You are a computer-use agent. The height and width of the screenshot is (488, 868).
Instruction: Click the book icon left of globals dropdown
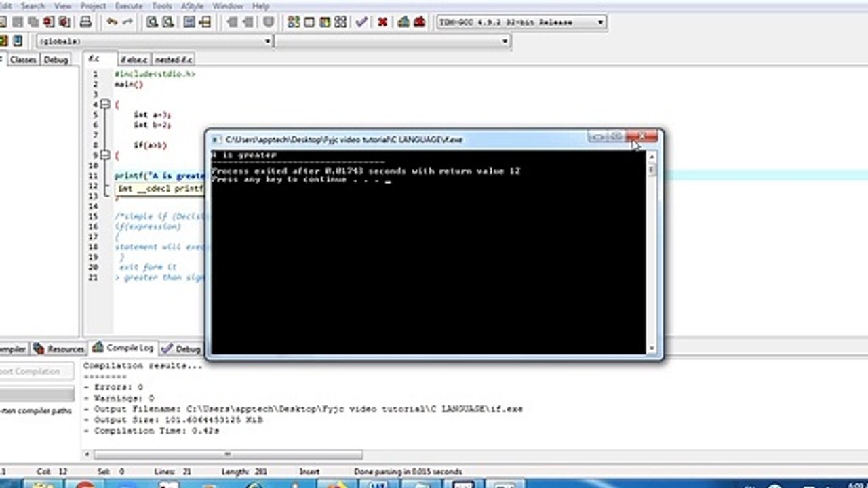point(18,41)
